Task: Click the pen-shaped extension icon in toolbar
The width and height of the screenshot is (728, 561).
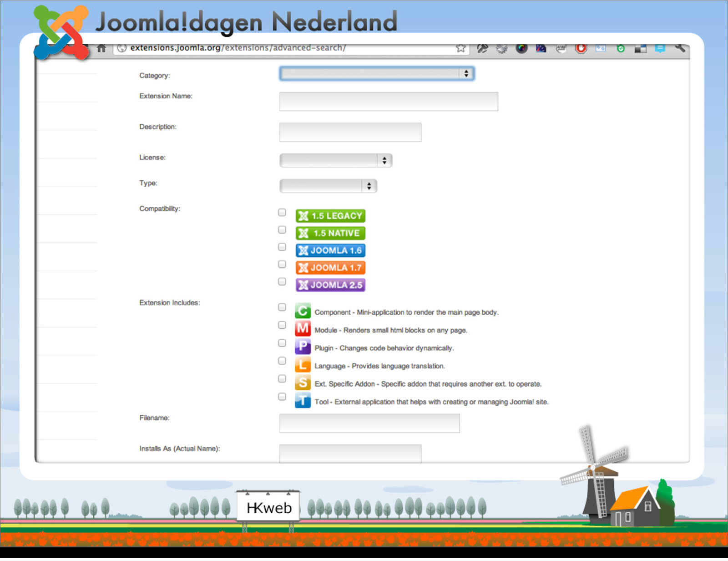Action: tap(482, 48)
